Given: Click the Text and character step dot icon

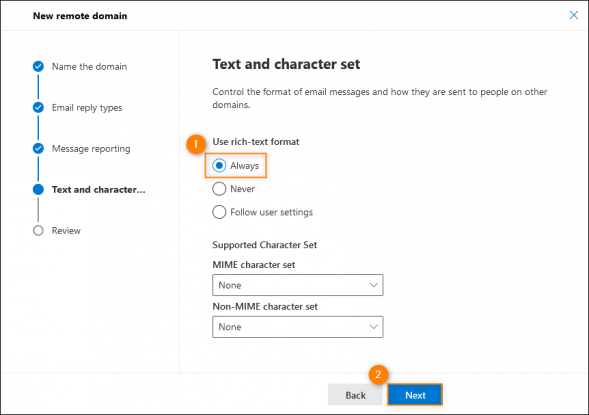Looking at the screenshot, I should (38, 189).
